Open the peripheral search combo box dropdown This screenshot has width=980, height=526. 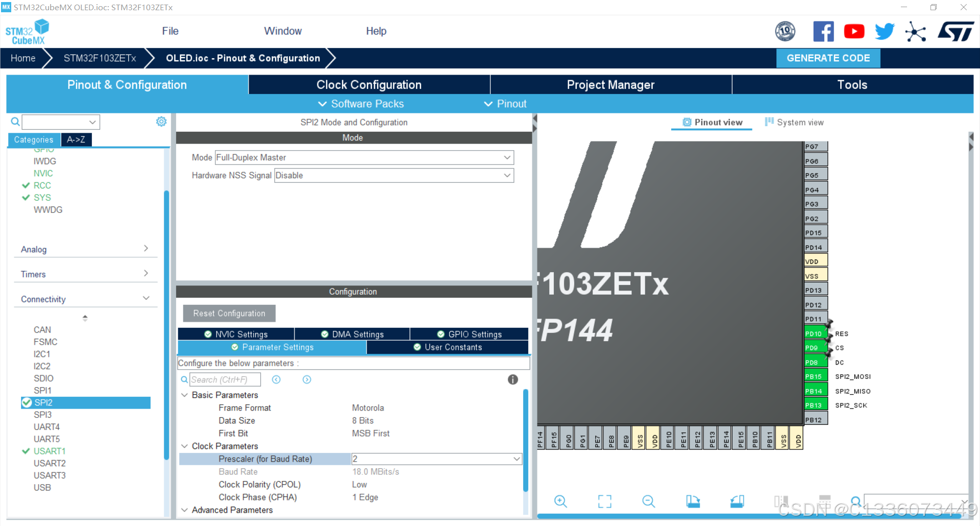pos(92,122)
